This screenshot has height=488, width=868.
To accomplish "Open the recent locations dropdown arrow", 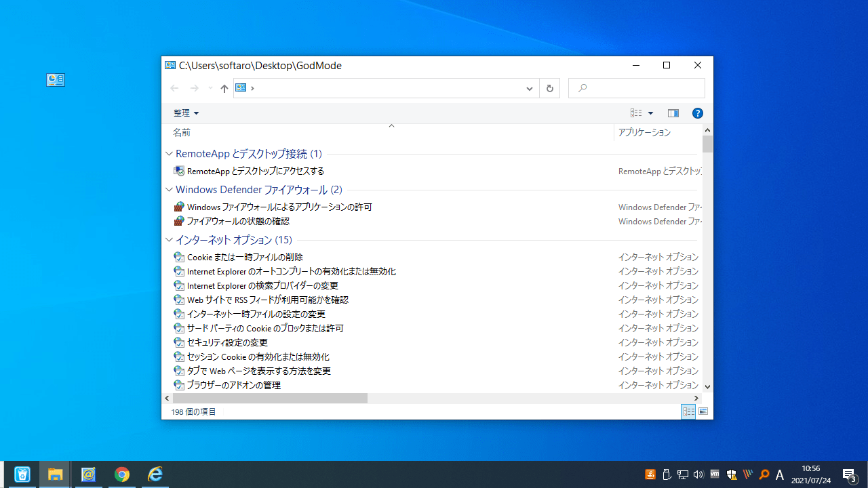I will (x=210, y=88).
